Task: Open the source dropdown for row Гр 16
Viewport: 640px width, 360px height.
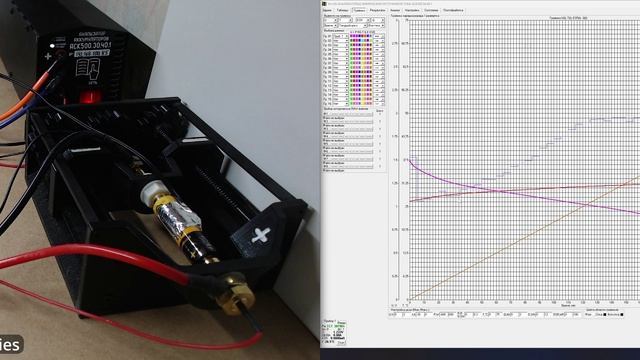Action: pyautogui.click(x=340, y=104)
